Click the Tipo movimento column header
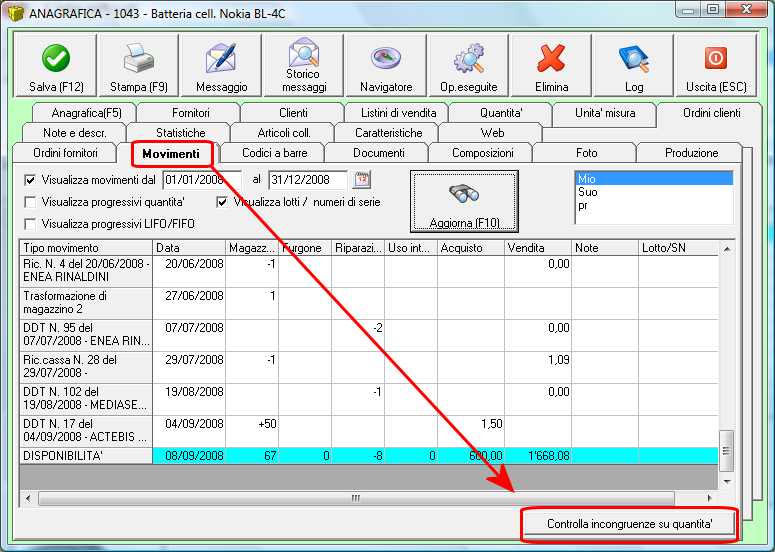Image resolution: width=775 pixels, height=552 pixels. tap(86, 248)
